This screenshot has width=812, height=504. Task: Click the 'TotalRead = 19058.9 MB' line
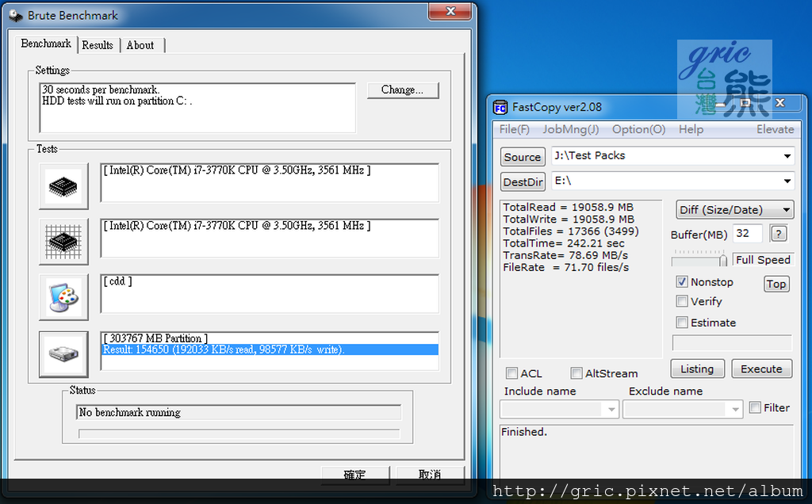[x=568, y=207]
